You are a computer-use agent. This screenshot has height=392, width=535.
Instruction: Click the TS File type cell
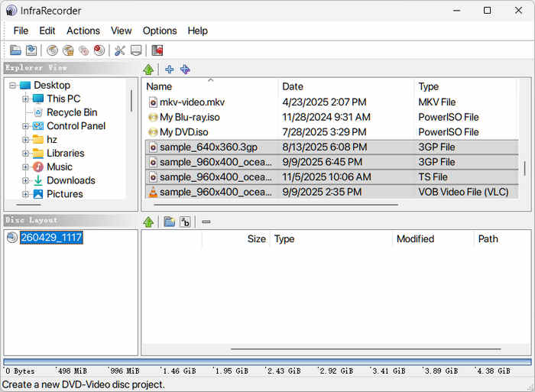[433, 177]
